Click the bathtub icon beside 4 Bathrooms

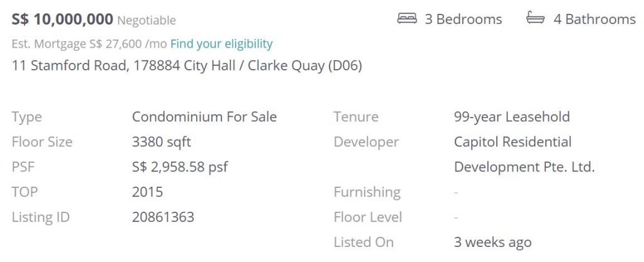(x=535, y=19)
